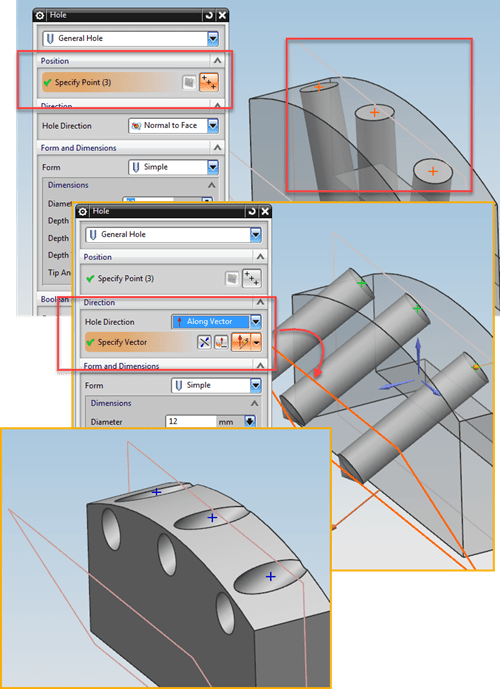This screenshot has height=689, width=500.
Task: Open Simple form dropdown in back dialog
Action: tap(213, 167)
